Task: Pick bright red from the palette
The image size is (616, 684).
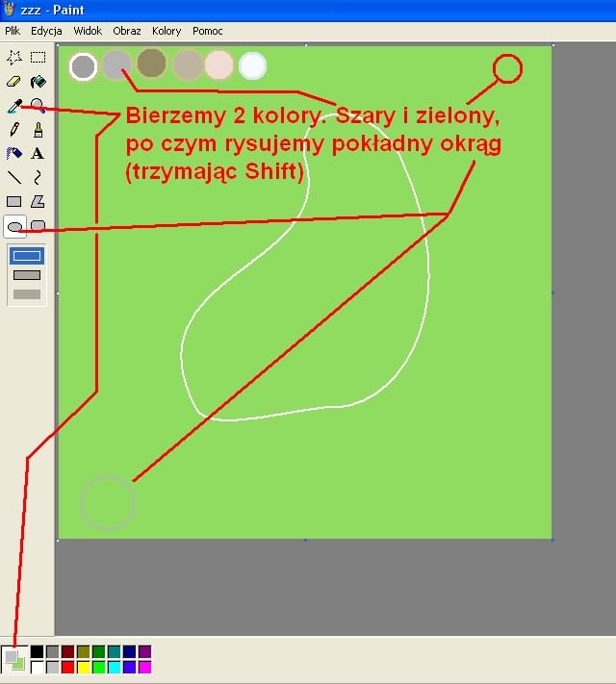Action: (67, 667)
